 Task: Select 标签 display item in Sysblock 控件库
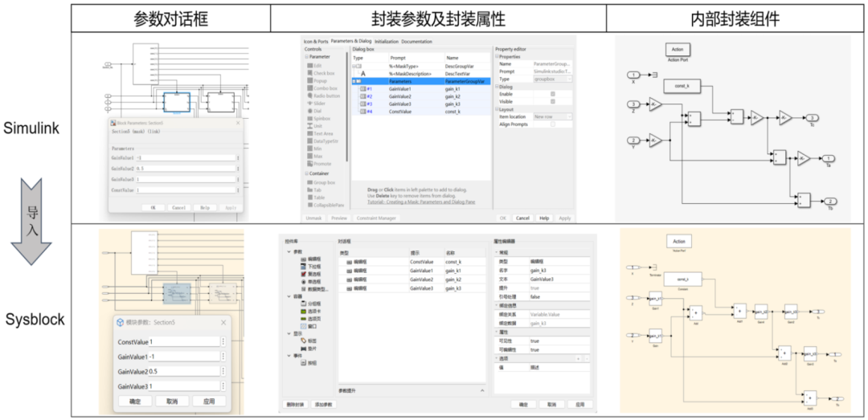click(x=309, y=340)
